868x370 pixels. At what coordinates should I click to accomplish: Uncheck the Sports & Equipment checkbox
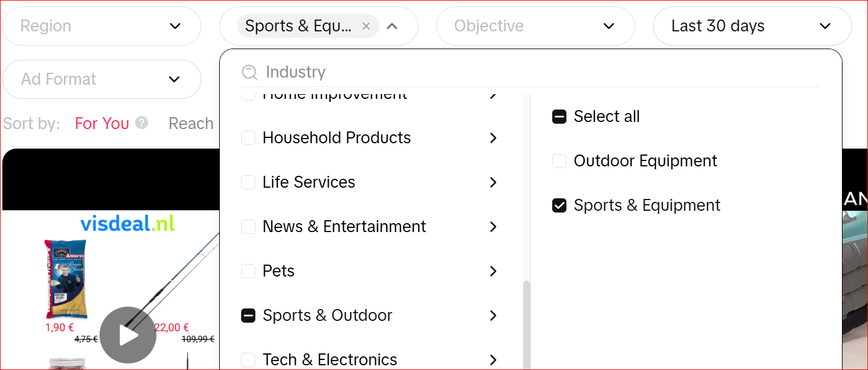559,205
